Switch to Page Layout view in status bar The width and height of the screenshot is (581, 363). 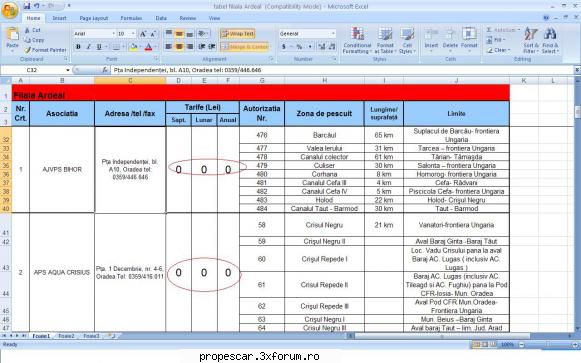[485, 344]
